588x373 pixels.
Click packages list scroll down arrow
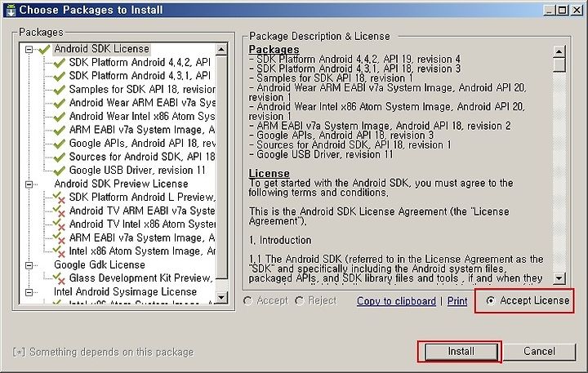coord(221,298)
